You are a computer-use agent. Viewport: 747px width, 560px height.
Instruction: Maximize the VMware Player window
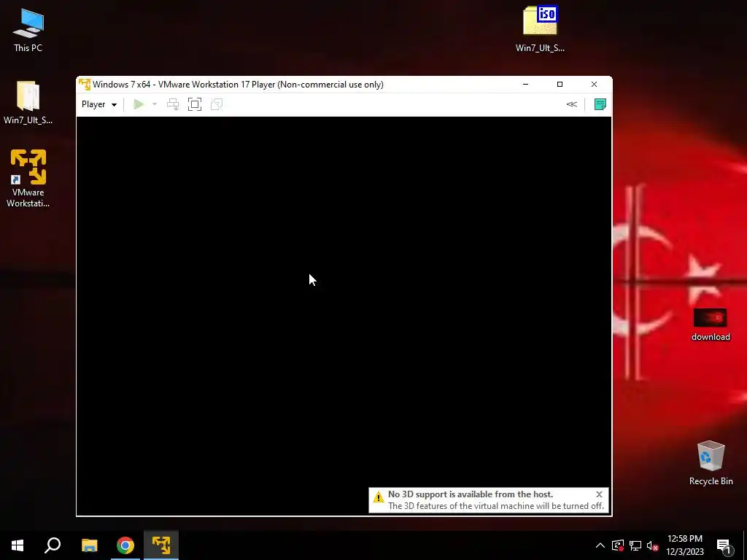[560, 85]
